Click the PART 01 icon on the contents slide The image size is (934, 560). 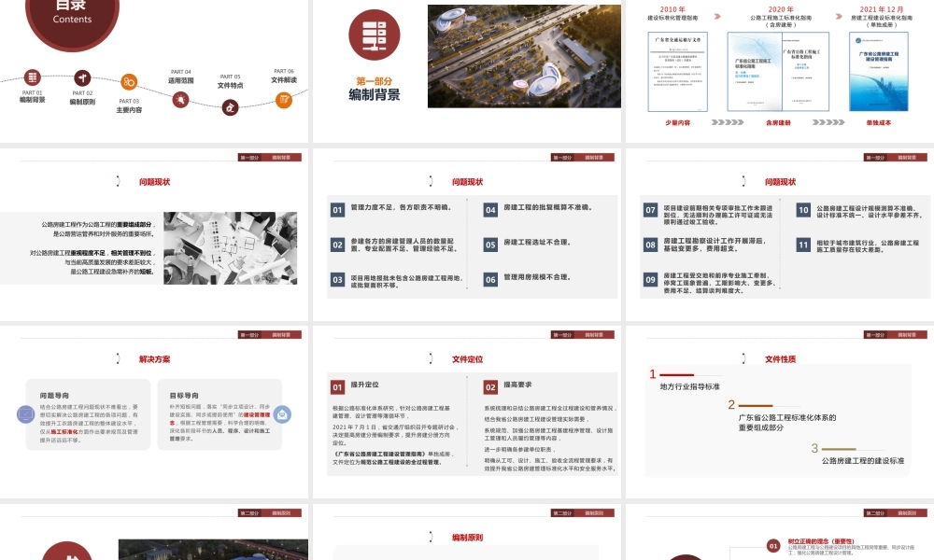pyautogui.click(x=32, y=77)
